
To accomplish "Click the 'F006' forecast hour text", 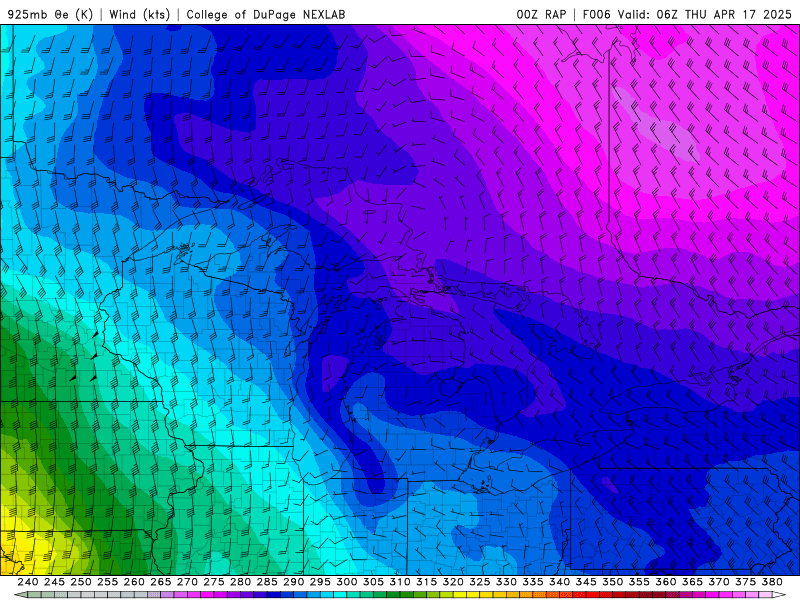I will tap(596, 14).
